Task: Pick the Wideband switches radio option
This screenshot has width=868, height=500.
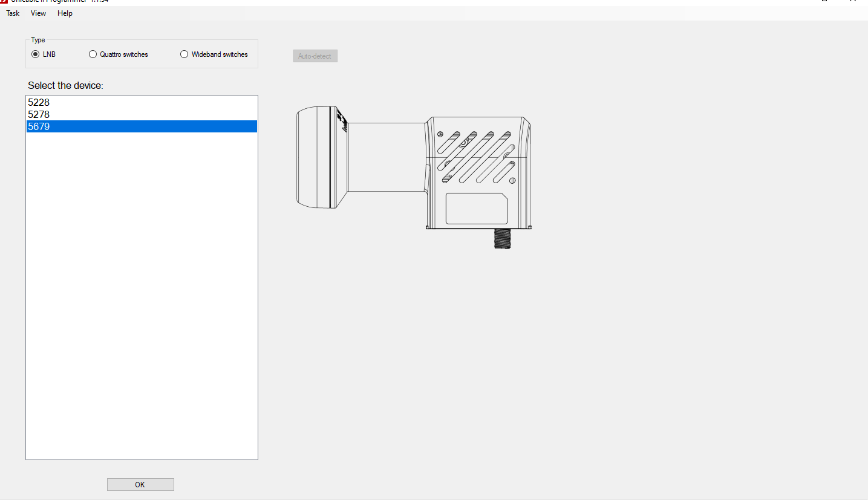Action: (184, 54)
